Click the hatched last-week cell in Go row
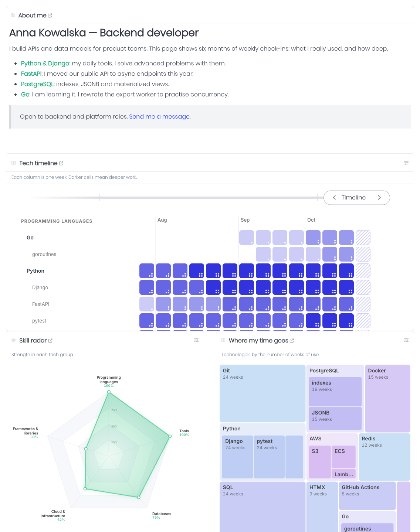This screenshot has width=420, height=532. click(x=363, y=238)
